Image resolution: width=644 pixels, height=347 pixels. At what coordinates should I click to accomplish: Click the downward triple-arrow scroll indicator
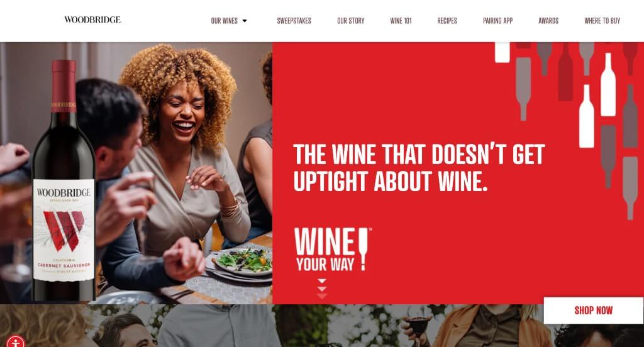click(x=322, y=289)
